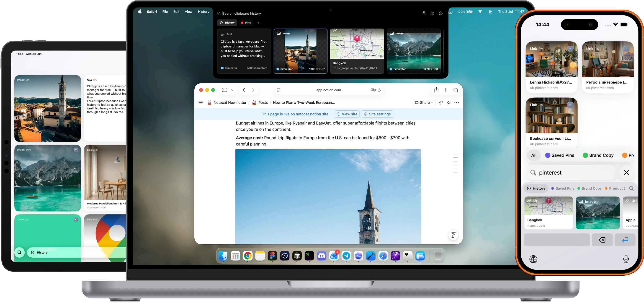
Task: Select the All filter chip on iPhone
Action: coord(534,155)
